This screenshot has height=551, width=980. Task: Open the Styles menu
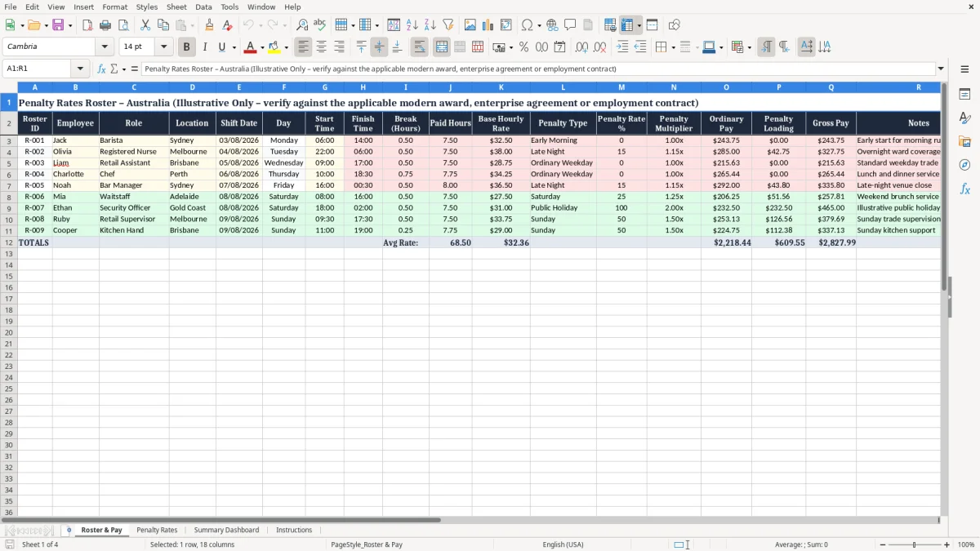coord(147,7)
